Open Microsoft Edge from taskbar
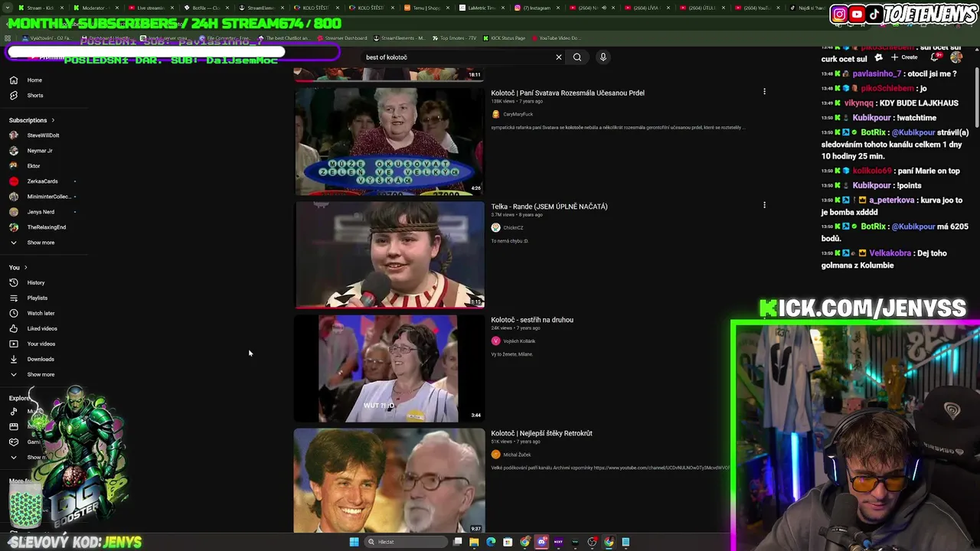The image size is (980, 551). tap(491, 542)
